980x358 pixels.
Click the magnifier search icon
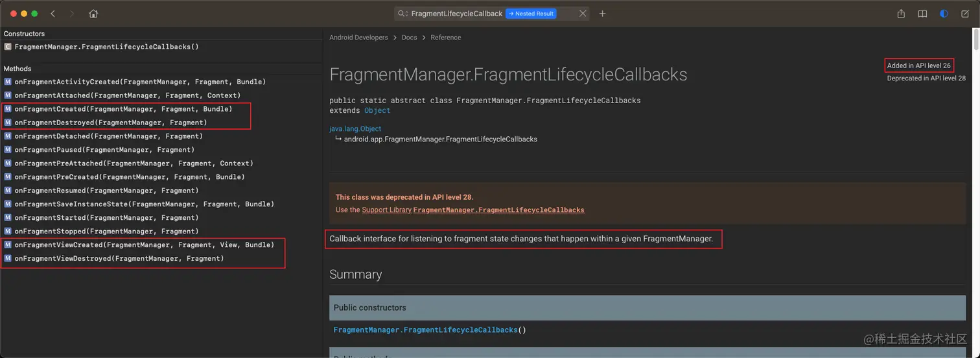402,14
